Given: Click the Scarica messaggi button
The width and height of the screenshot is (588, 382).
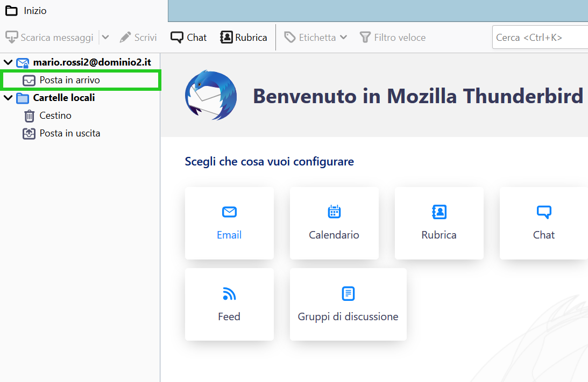Looking at the screenshot, I should pos(49,38).
